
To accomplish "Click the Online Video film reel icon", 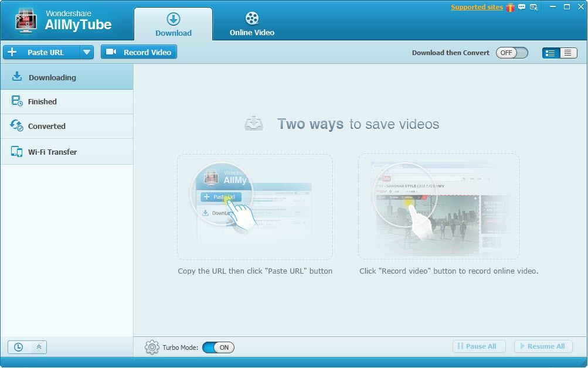I will [252, 18].
